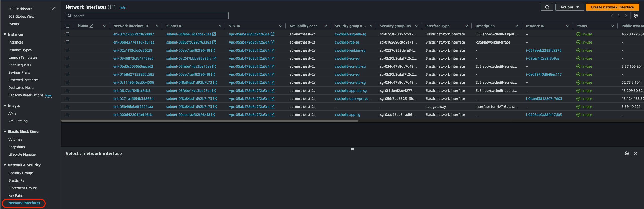Collapse the Elastic Block Store section
This screenshot has width=644, height=209.
coord(5,132)
